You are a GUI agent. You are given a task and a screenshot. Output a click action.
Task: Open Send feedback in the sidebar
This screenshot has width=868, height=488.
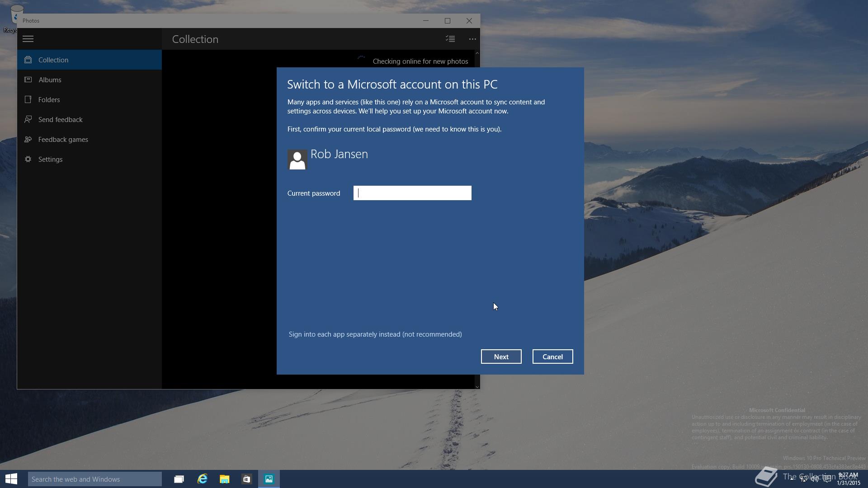90,119
